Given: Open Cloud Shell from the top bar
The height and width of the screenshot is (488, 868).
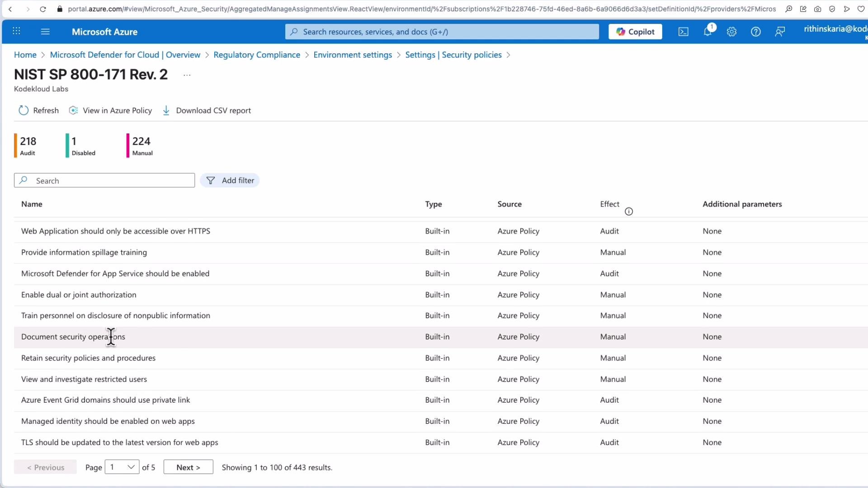Looking at the screenshot, I should [683, 32].
